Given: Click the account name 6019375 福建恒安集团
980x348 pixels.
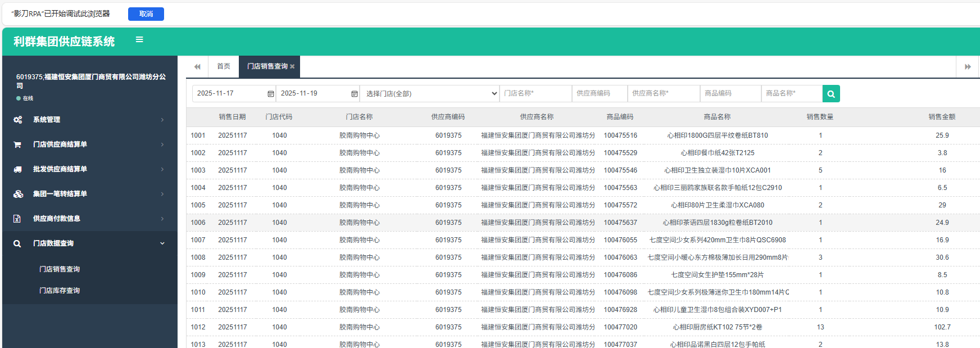Looking at the screenshot, I should click(91, 81).
